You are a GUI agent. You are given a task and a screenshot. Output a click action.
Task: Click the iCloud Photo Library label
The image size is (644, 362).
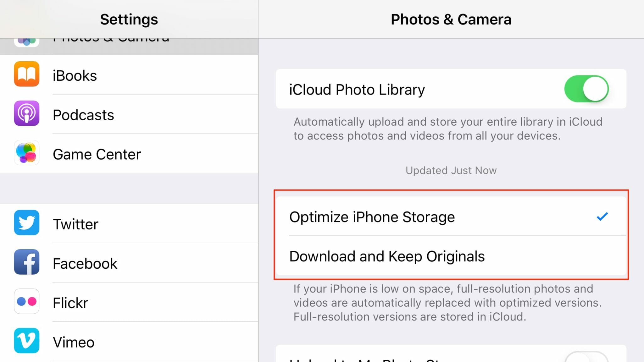coord(357,89)
